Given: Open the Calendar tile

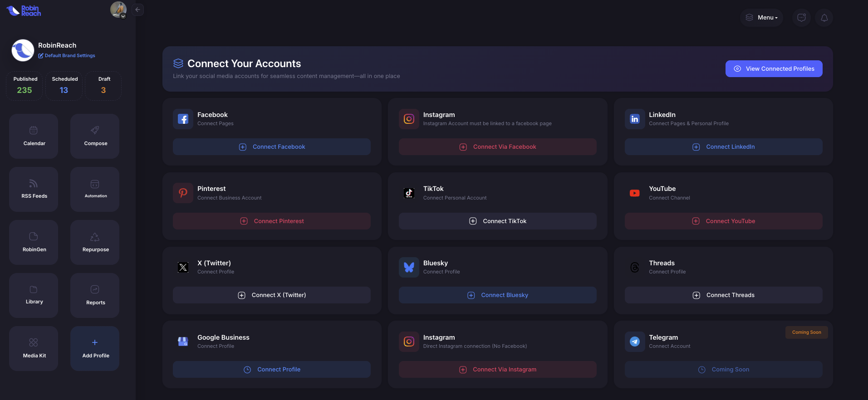Looking at the screenshot, I should coord(34,136).
